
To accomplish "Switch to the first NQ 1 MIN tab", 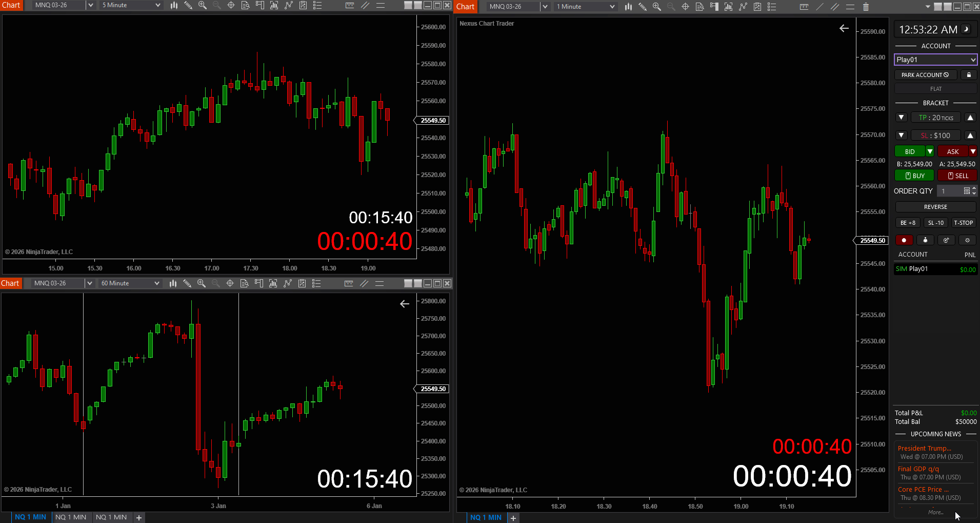I will coord(30,517).
